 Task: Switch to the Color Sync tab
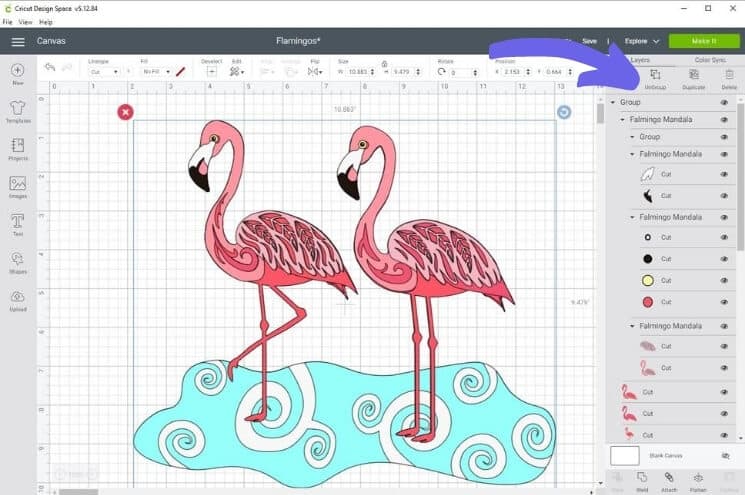tap(710, 60)
